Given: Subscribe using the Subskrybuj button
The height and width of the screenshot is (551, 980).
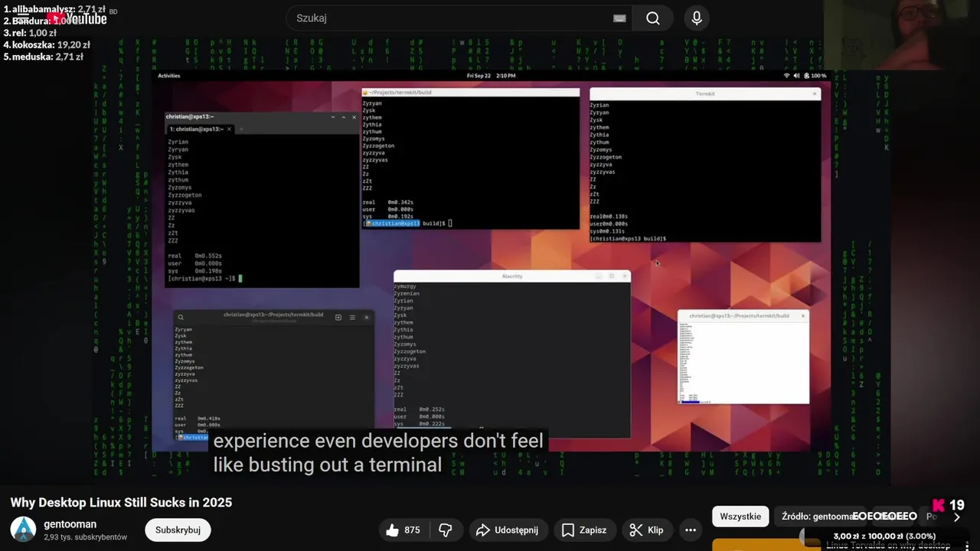Looking at the screenshot, I should point(178,530).
